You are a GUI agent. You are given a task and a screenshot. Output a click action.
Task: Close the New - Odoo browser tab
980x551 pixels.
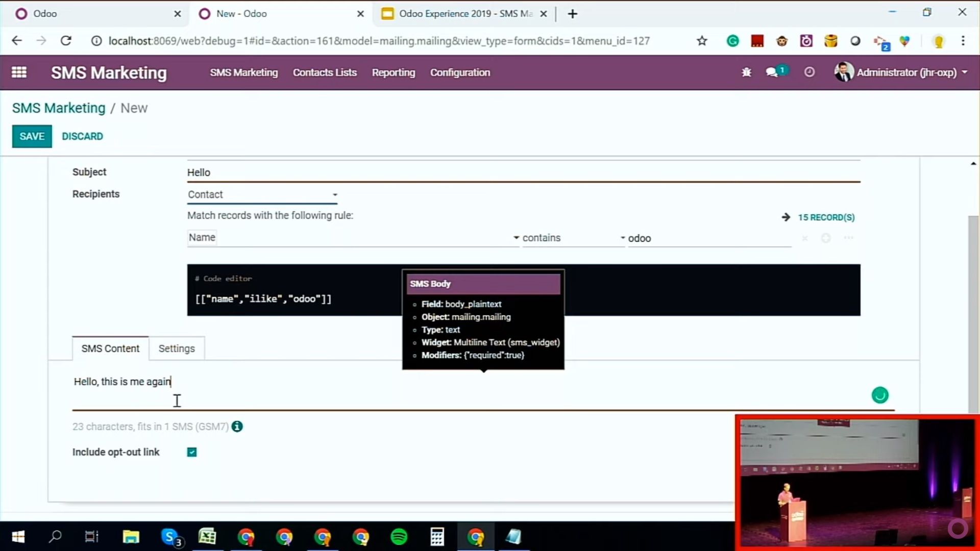(x=360, y=14)
